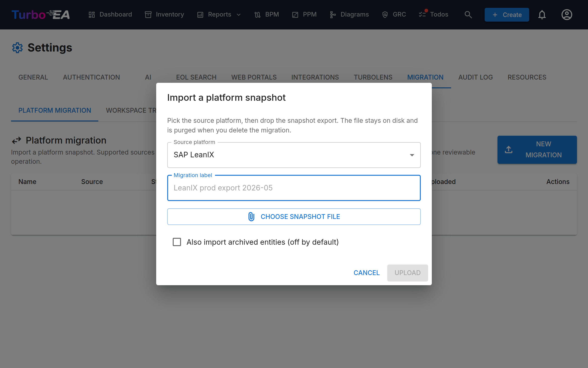Image resolution: width=588 pixels, height=368 pixels.
Task: Open the PPM nav item
Action: pos(304,14)
